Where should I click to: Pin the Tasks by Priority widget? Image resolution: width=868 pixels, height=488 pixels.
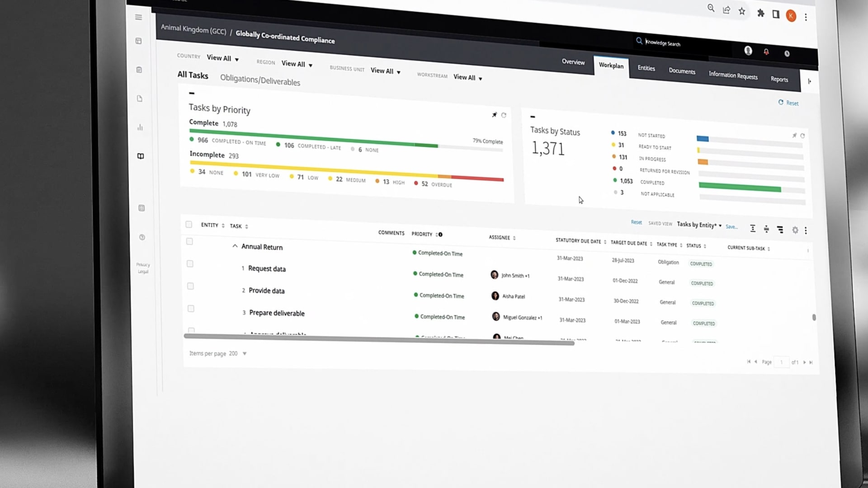[494, 115]
